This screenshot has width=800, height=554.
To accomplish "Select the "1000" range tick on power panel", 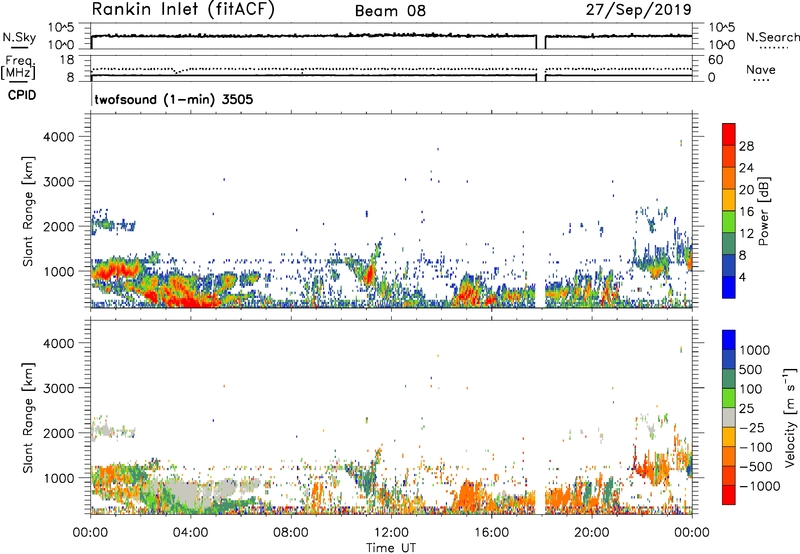I will point(59,271).
